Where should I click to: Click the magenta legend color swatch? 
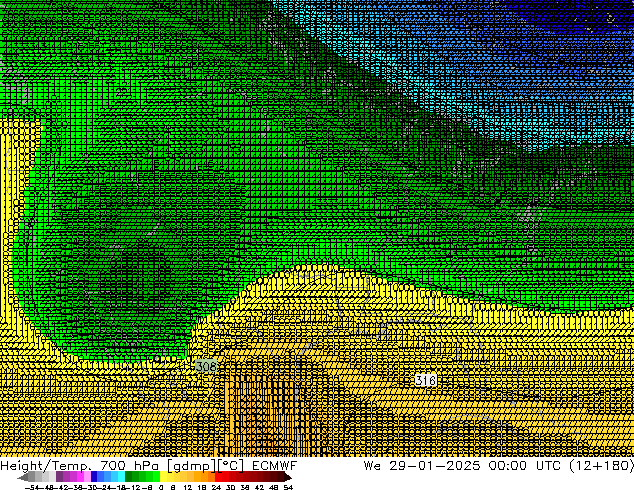click(x=80, y=476)
